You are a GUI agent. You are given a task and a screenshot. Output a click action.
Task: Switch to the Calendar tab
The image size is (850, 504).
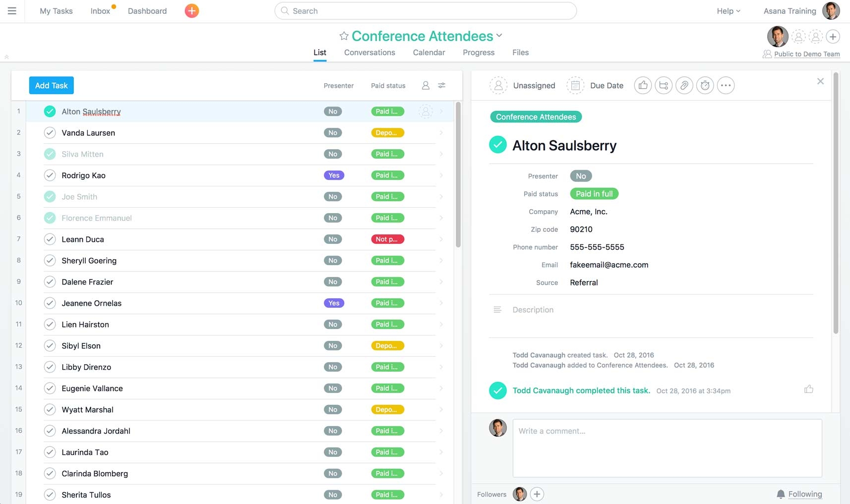[428, 53]
